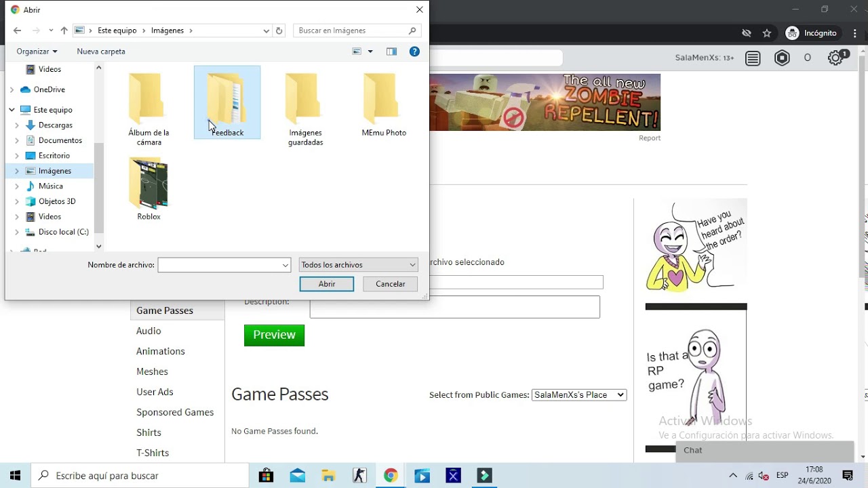
Task: Expand the OneDrive tree node
Action: click(x=12, y=89)
